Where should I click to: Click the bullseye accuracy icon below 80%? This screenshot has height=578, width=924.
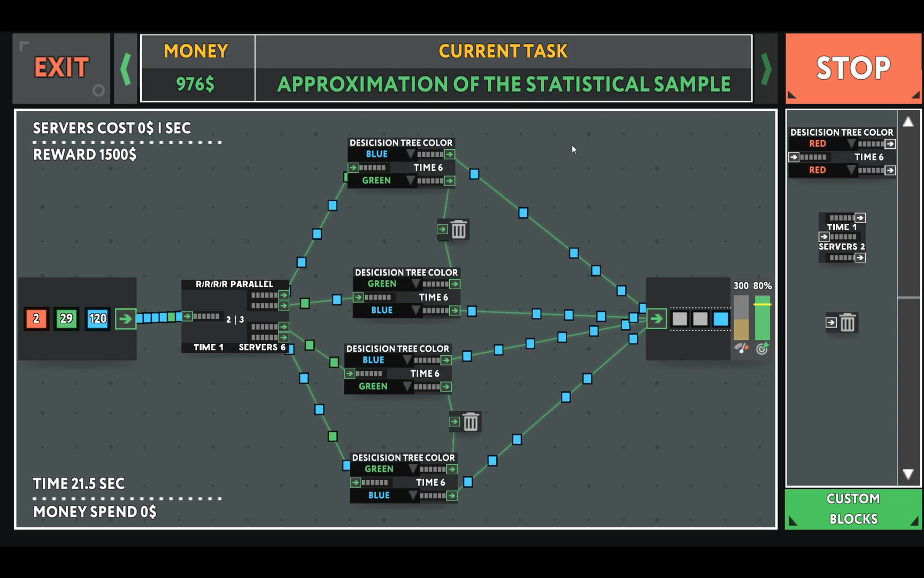[762, 349]
